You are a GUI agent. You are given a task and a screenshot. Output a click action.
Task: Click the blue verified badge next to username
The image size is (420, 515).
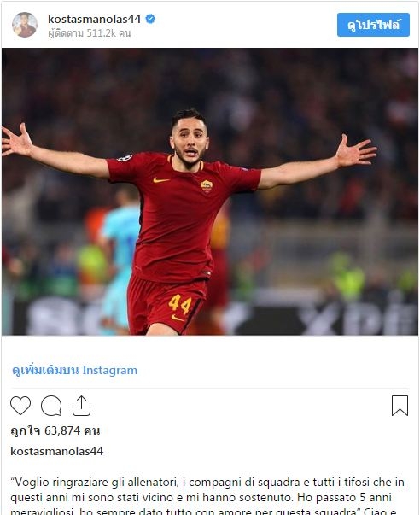pyautogui.click(x=150, y=19)
